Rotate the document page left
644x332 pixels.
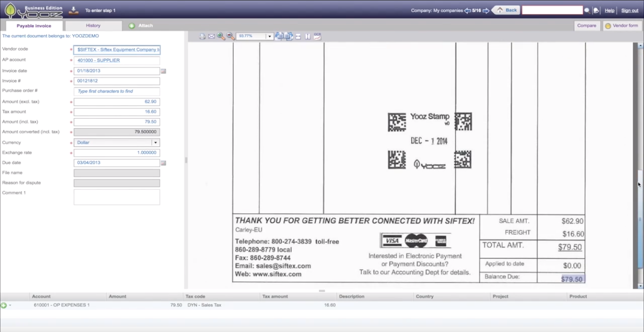(280, 36)
